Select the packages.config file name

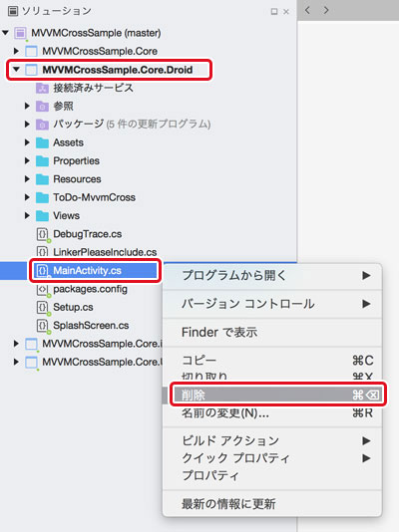coord(90,289)
